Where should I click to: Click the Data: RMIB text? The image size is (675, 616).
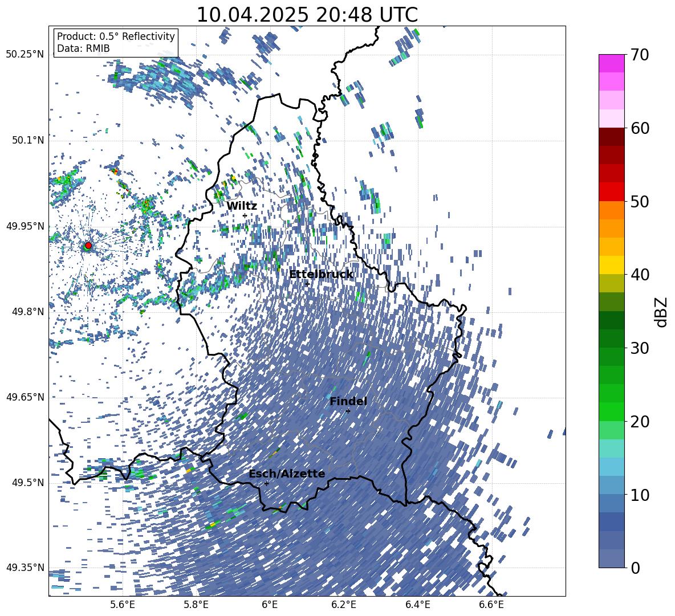point(83,48)
